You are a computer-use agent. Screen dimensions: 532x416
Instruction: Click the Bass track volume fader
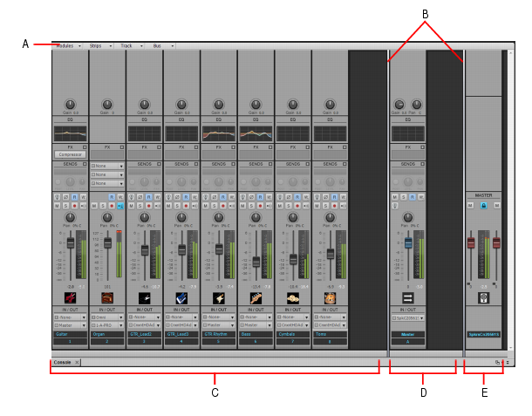[x=256, y=262]
